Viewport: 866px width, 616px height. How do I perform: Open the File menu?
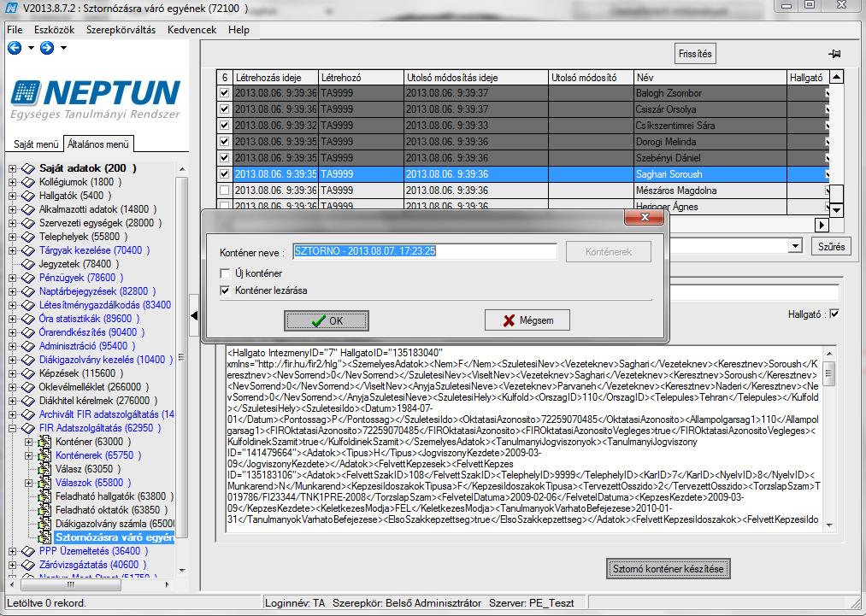tap(15, 30)
